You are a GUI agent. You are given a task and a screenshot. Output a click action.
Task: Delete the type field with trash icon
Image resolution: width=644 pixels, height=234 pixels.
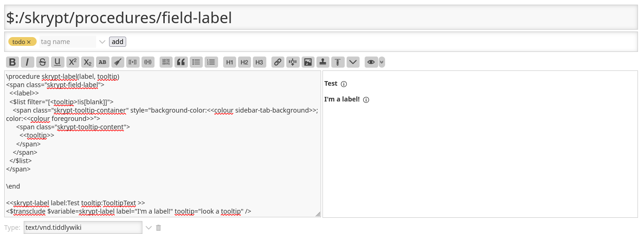159,228
